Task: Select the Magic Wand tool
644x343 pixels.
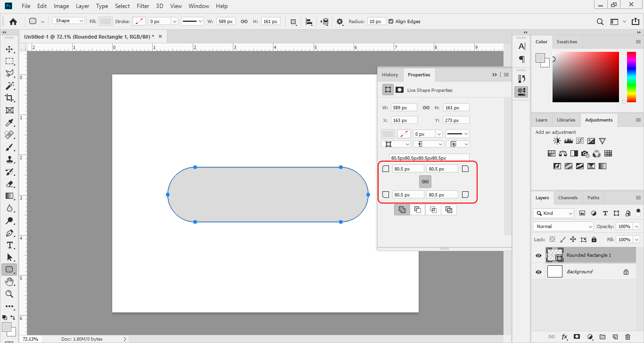Action: pyautogui.click(x=9, y=86)
